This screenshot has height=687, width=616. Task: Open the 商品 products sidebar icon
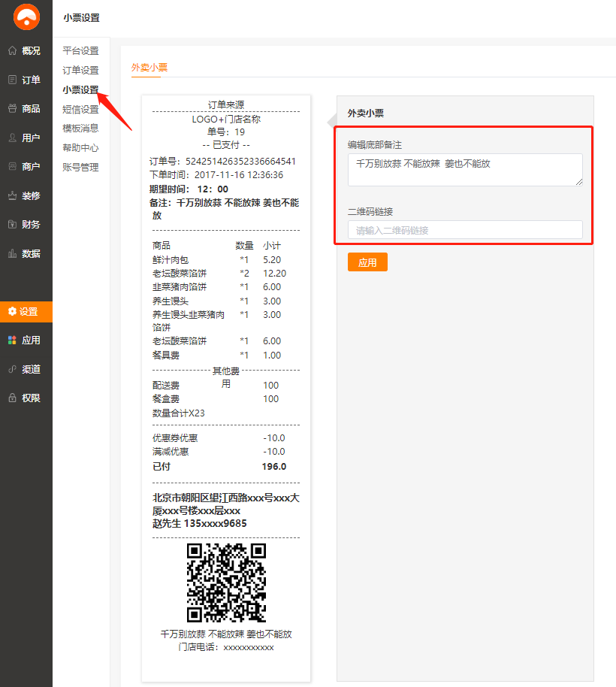12,109
